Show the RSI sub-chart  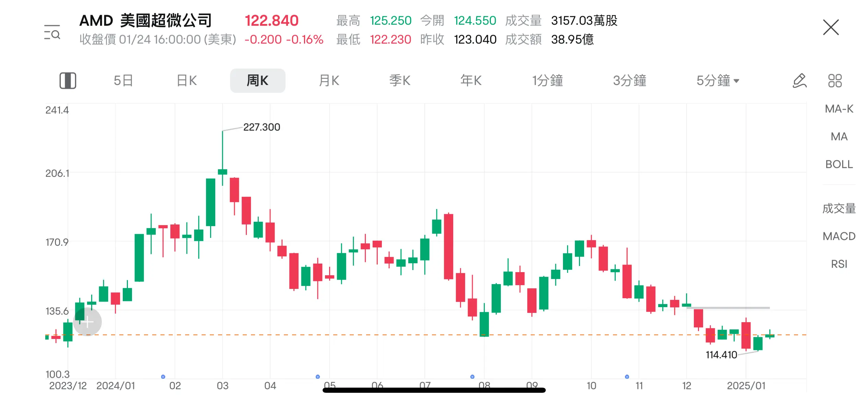(839, 264)
